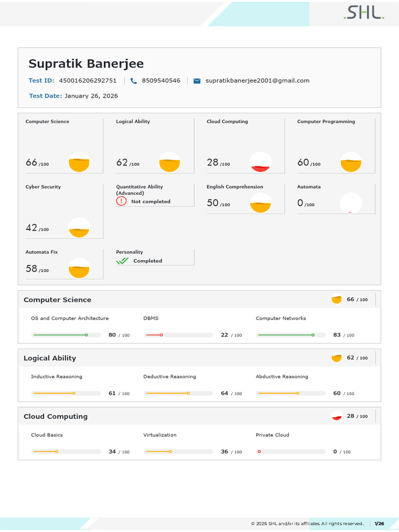Click the email envelope icon

point(197,81)
